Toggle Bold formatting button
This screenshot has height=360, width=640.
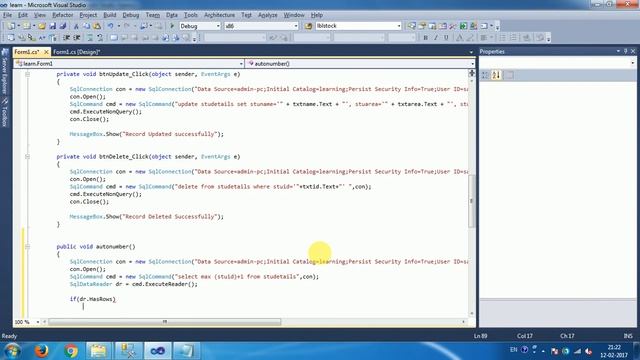pos(425,38)
